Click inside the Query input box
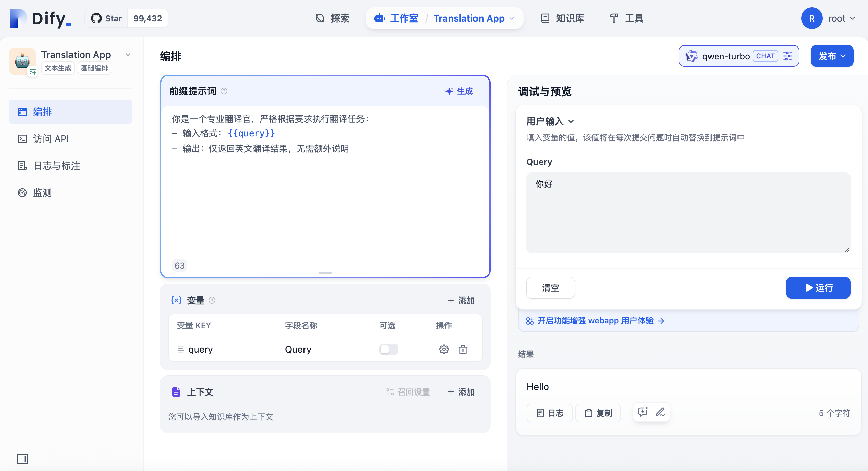Screen dimensions: 868x471 pyautogui.click(x=688, y=212)
